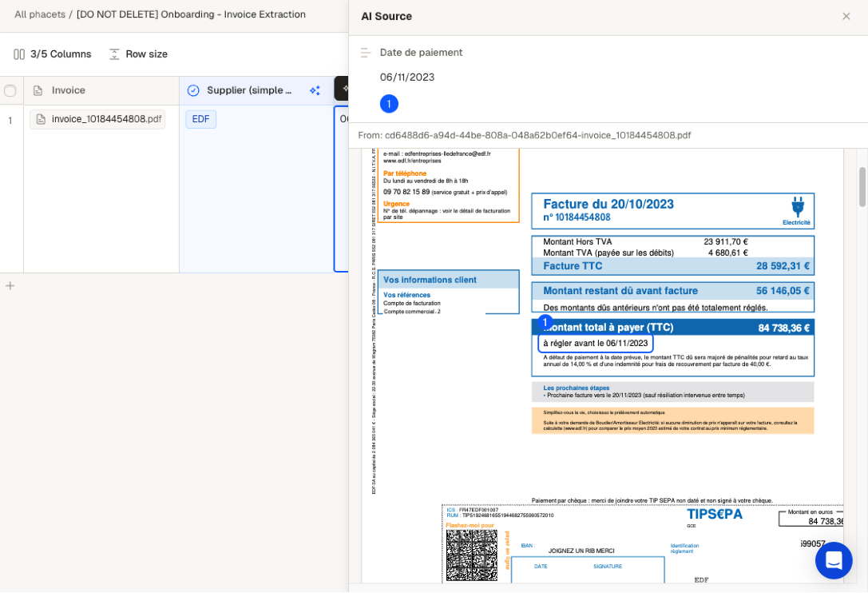Screen dimensions: 868x593
Task: Click the document preview vertical scrollbar
Action: [x=862, y=187]
